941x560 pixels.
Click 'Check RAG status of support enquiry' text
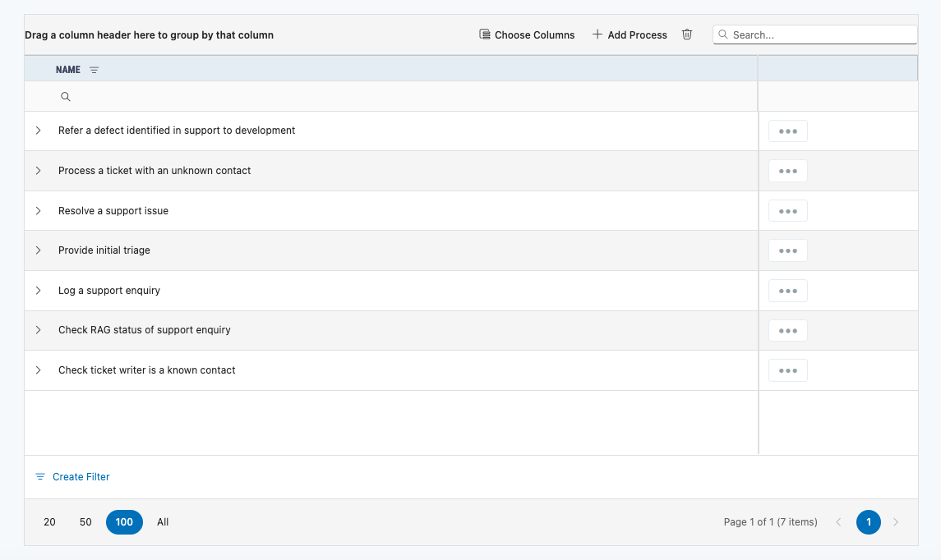[145, 330]
